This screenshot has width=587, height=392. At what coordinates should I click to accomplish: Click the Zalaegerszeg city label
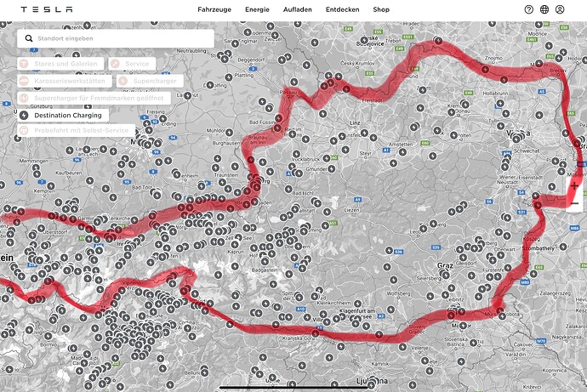[x=556, y=293]
